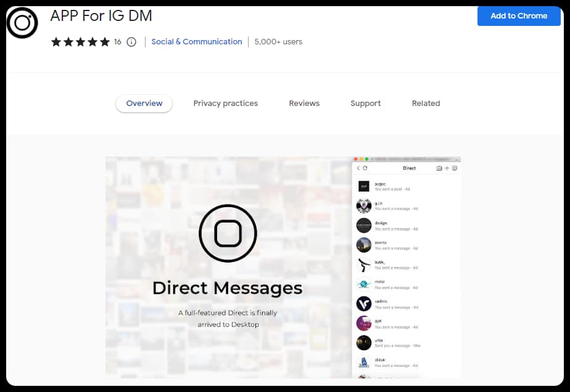Click the Direct Messages heading in the preview
The image size is (570, 392).
click(x=228, y=288)
